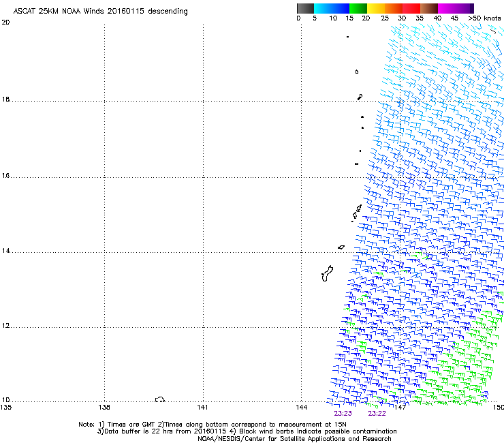Click the green 15-20 knots color segment
504x443 pixels.
(358, 8)
